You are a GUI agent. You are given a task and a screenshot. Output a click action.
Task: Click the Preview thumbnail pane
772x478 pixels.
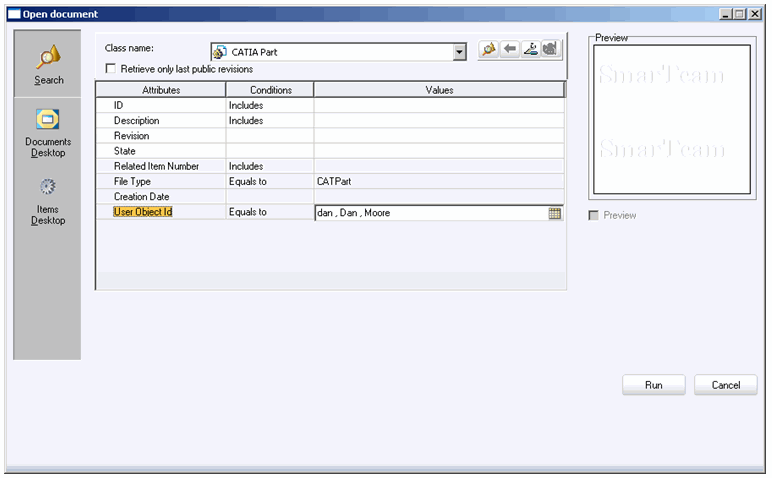pyautogui.click(x=672, y=120)
